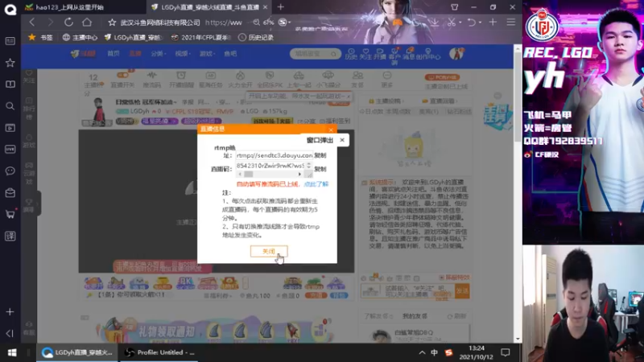
Task: Open the browser downloads icon
Action: click(434, 23)
